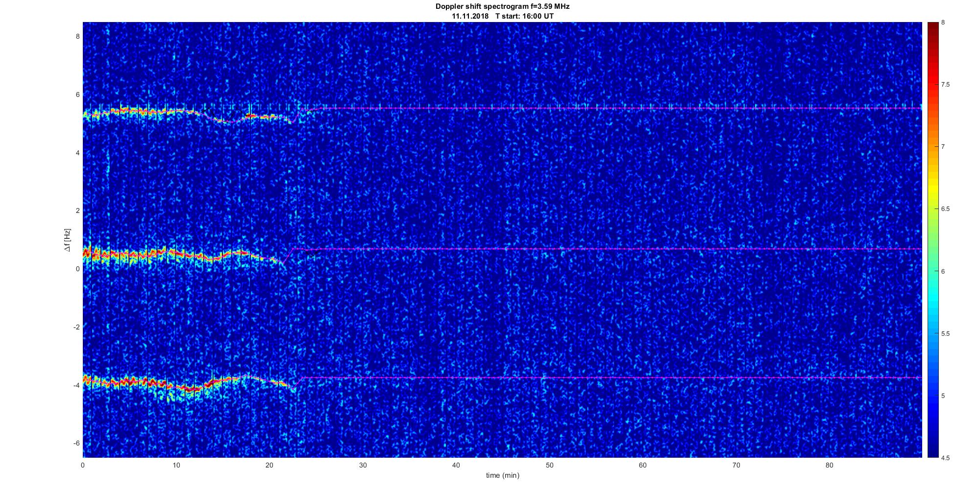Image resolution: width=980 pixels, height=491 pixels.
Task: Click y-axis tick label '4'
Action: 77,153
